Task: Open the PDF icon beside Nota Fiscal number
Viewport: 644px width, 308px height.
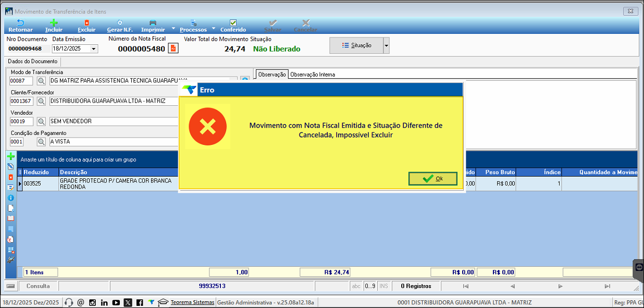Action: click(x=174, y=48)
